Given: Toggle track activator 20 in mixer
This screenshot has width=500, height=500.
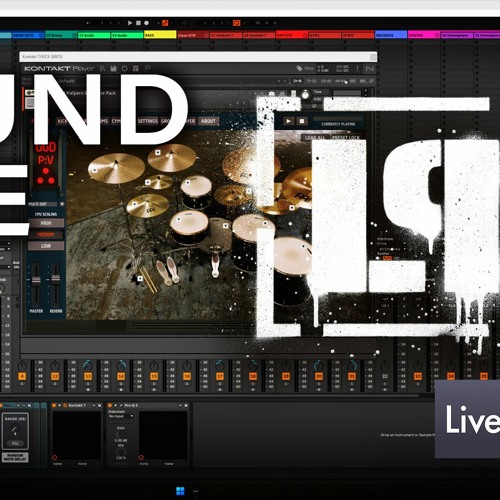Looking at the screenshot, I should [319, 376].
